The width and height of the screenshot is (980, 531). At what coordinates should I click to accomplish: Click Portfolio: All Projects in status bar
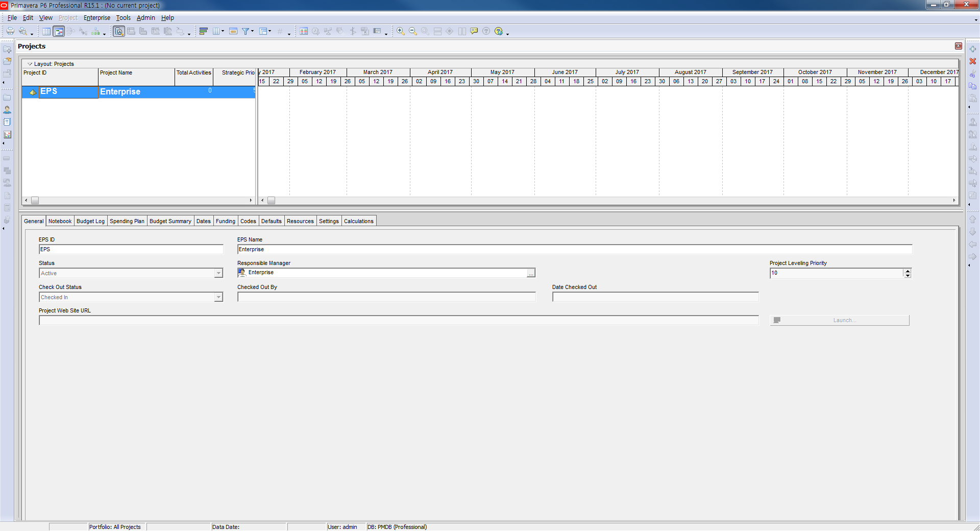click(x=115, y=527)
